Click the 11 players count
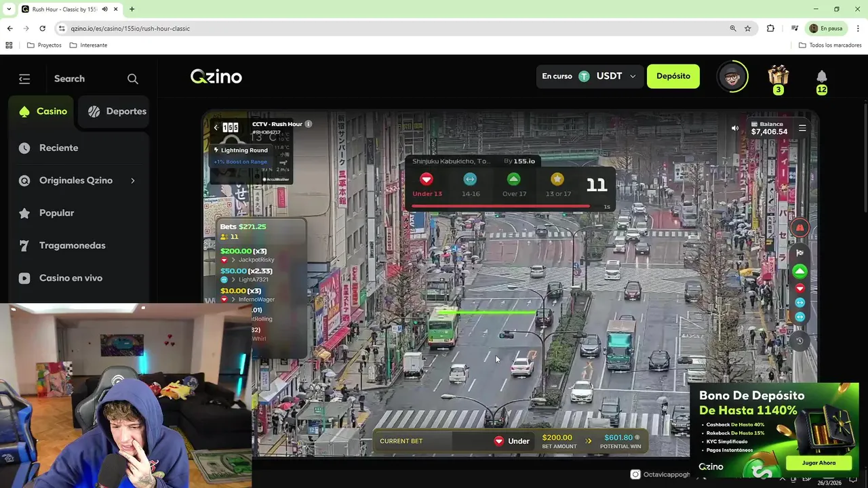This screenshot has height=488, width=868. click(x=229, y=237)
